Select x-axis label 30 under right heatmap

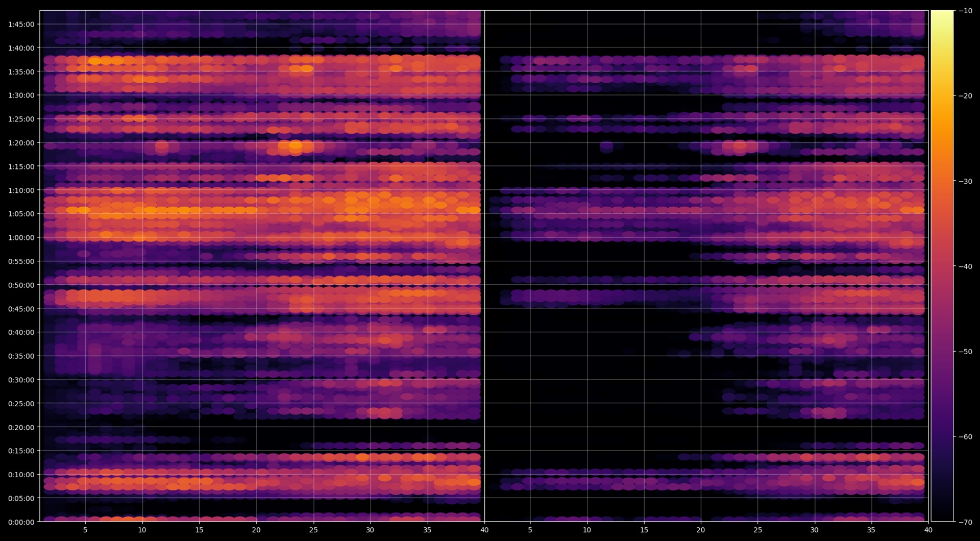pos(815,530)
